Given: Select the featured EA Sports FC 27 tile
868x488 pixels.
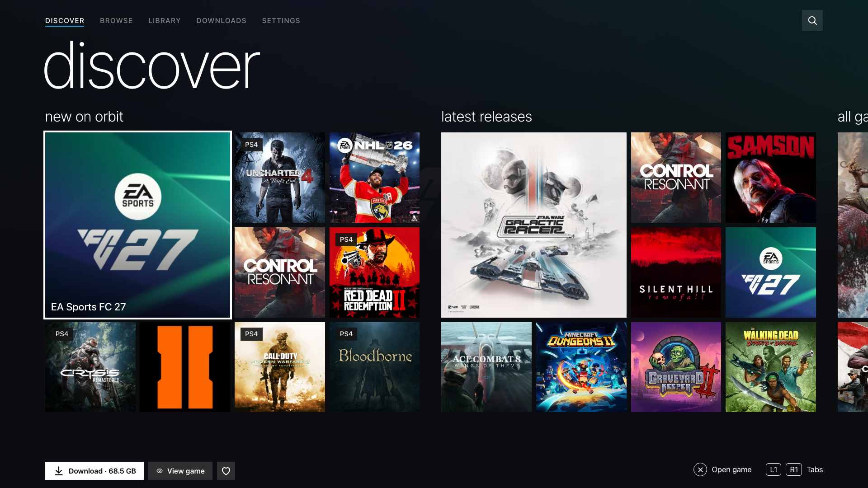Looking at the screenshot, I should (x=137, y=225).
